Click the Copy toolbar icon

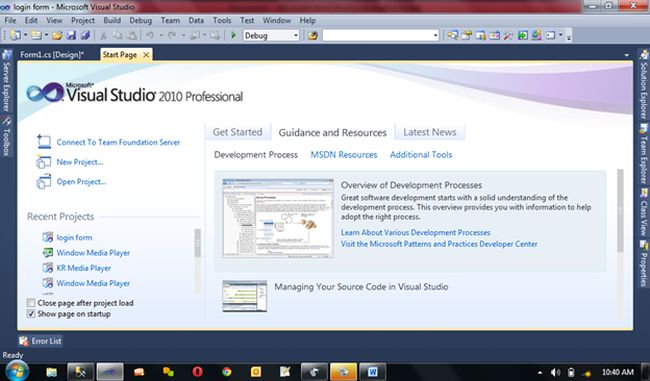[x=118, y=36]
